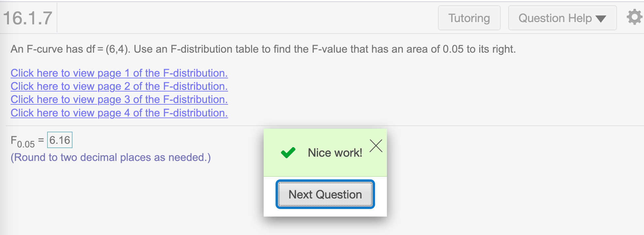
Task: Click the green checkmark icon
Action: [x=288, y=153]
